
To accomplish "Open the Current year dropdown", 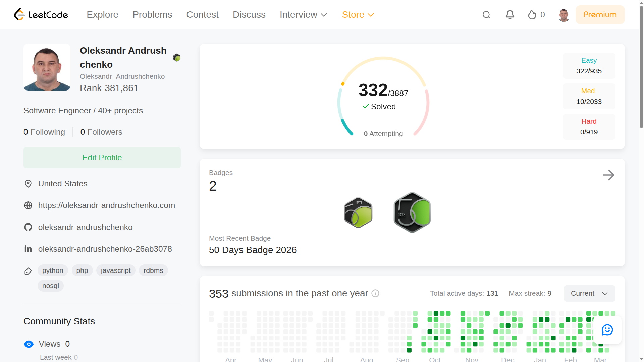I will pos(589,293).
